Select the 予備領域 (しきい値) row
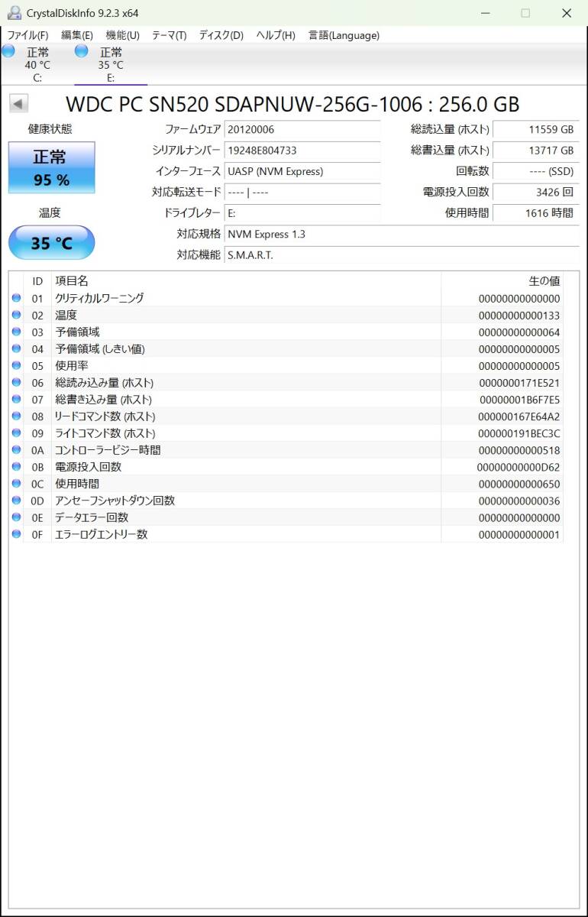Screen dimensions: 588x917 pos(286,348)
